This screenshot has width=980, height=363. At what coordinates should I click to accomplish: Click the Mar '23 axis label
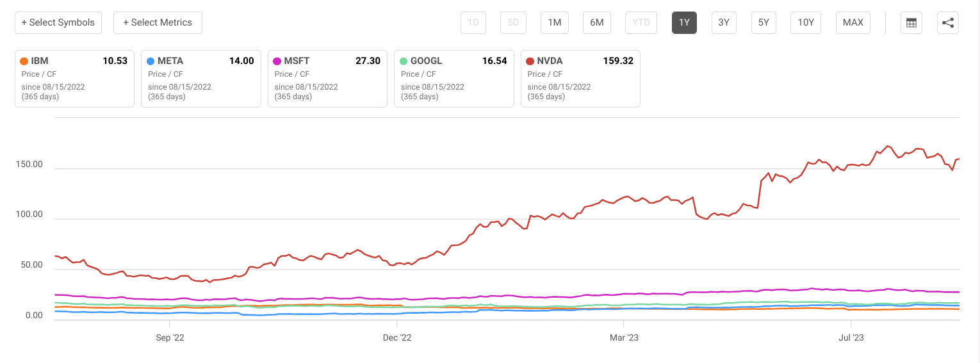pos(624,337)
